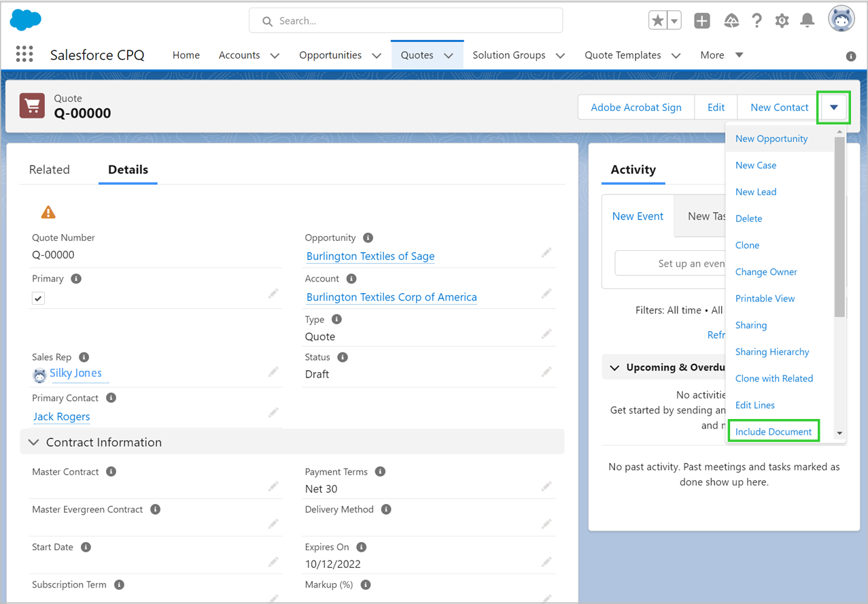Click the user avatar in the header

coord(841,19)
